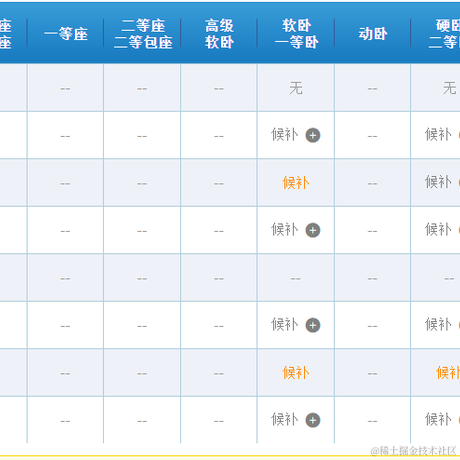This screenshot has height=460, width=460.
Task: Click 候补 in fourth row 硬卧 column
Action: point(438,230)
